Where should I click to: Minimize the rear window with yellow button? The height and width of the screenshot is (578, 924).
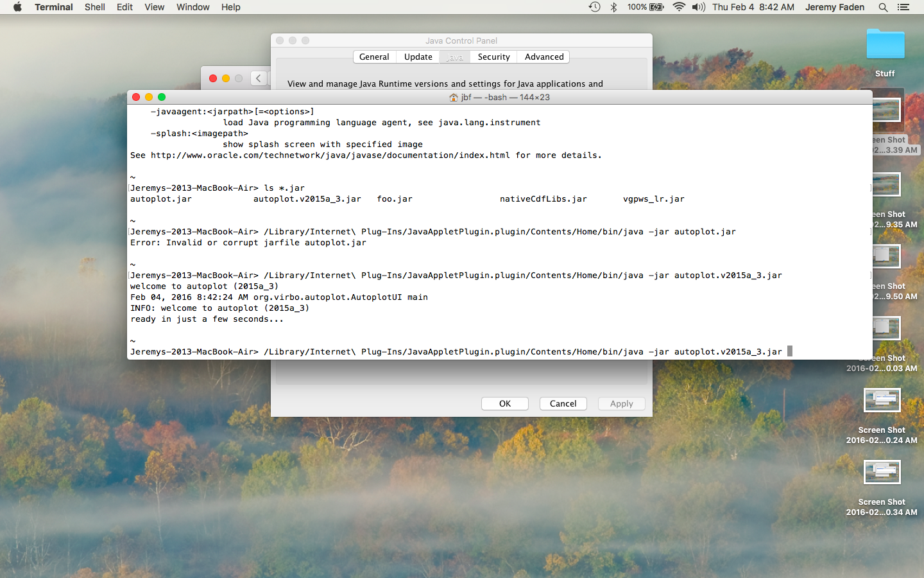click(x=226, y=78)
